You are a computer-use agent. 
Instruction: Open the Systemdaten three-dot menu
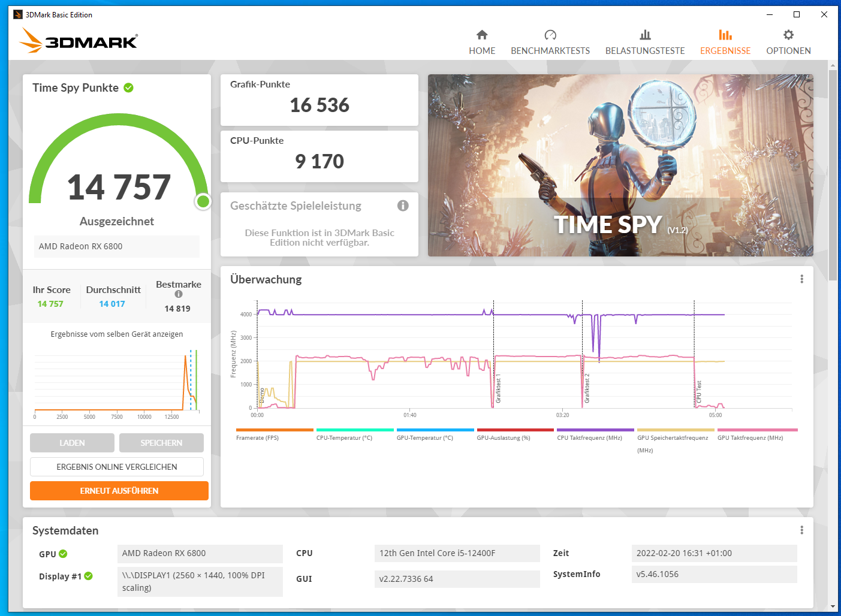(801, 530)
